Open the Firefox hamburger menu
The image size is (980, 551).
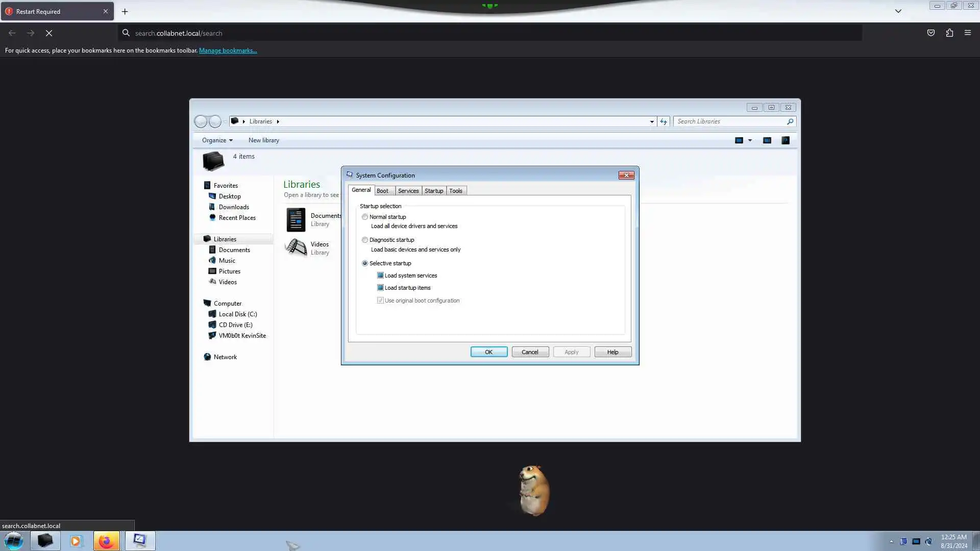(x=968, y=33)
